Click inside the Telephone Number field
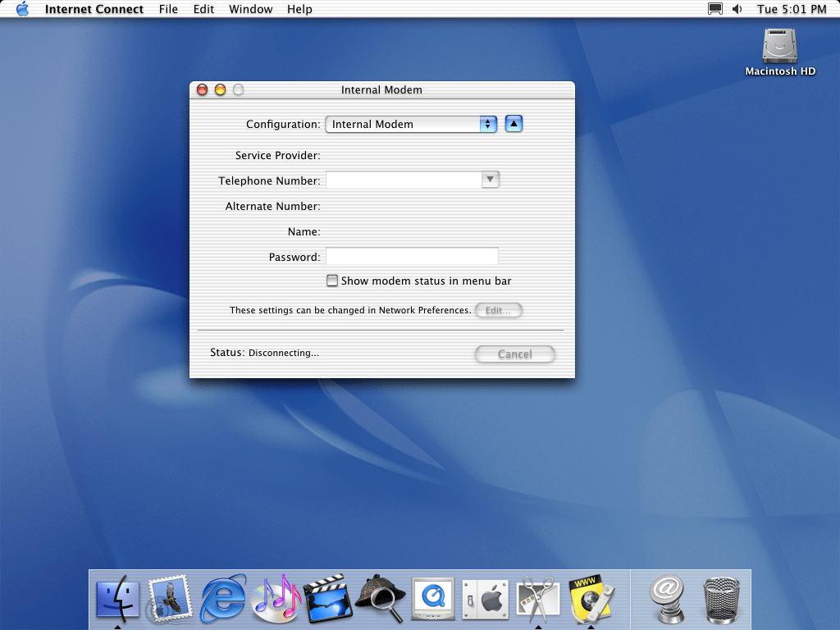840x630 pixels. (404, 180)
